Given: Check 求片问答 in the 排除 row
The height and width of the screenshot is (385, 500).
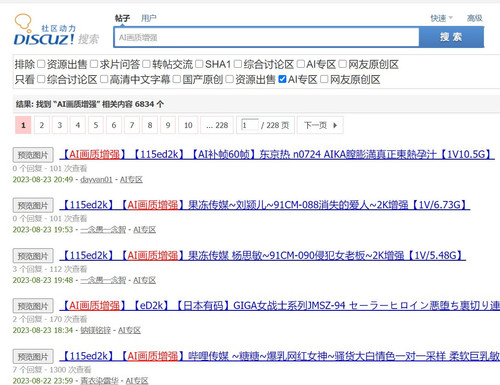Looking at the screenshot, I should click(94, 64).
